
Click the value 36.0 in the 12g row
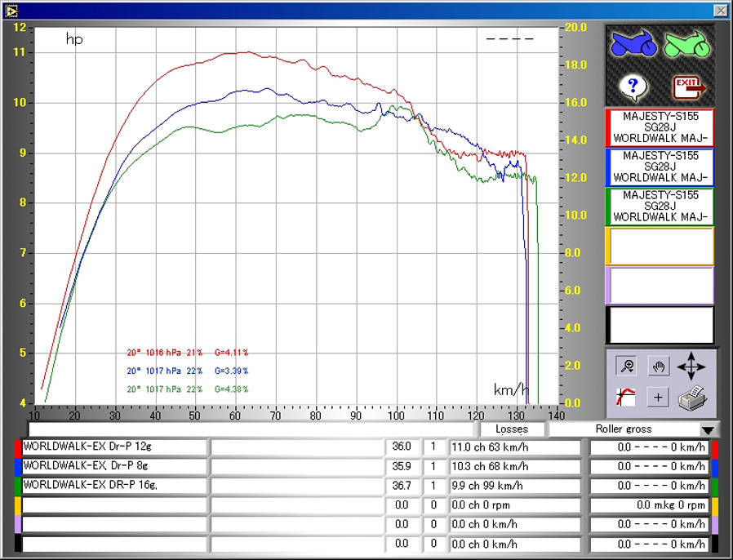coord(402,447)
